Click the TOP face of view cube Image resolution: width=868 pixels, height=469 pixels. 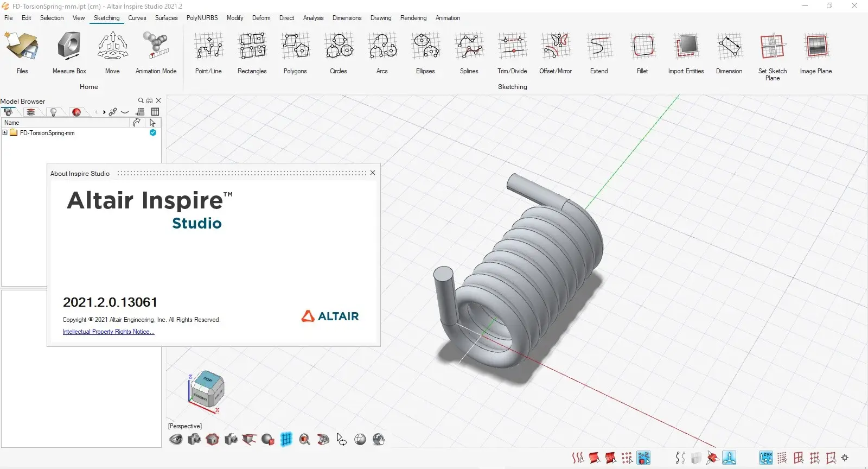coord(207,379)
